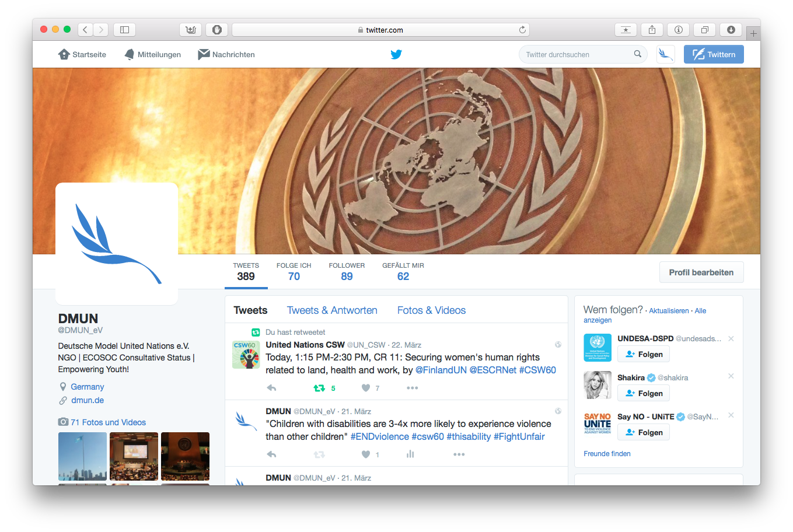Click Profil bearbeiten button
The height and width of the screenshot is (532, 793).
pyautogui.click(x=701, y=272)
